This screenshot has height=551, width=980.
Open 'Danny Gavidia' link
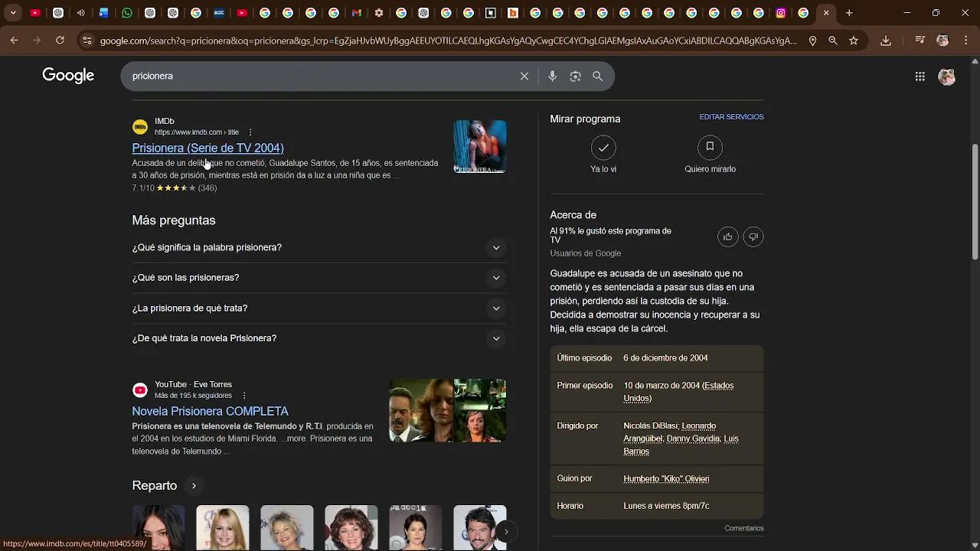point(693,439)
